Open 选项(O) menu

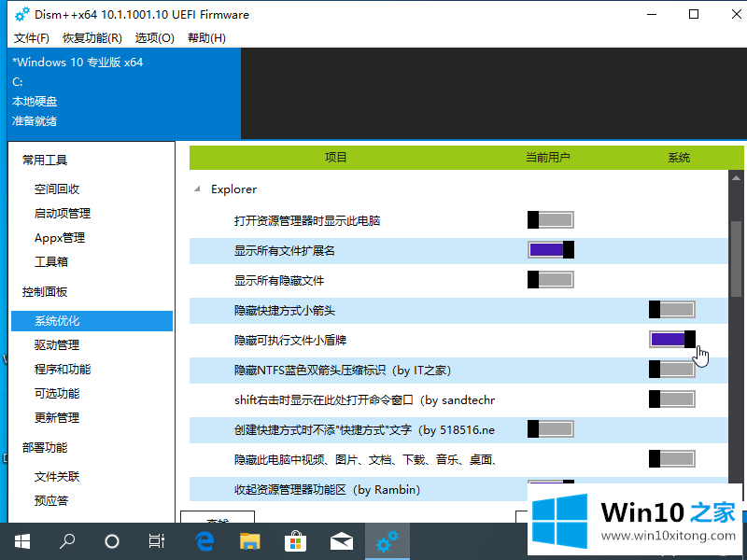tap(154, 38)
